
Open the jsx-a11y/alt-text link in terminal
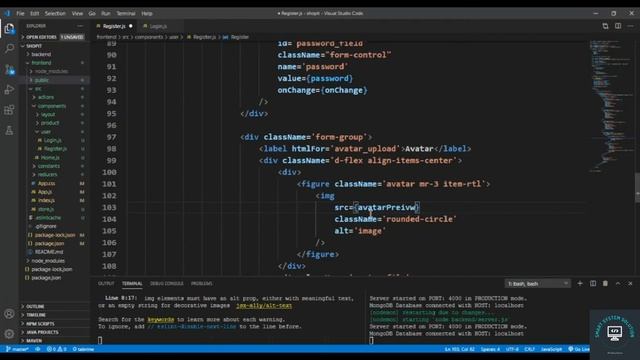coord(264,305)
